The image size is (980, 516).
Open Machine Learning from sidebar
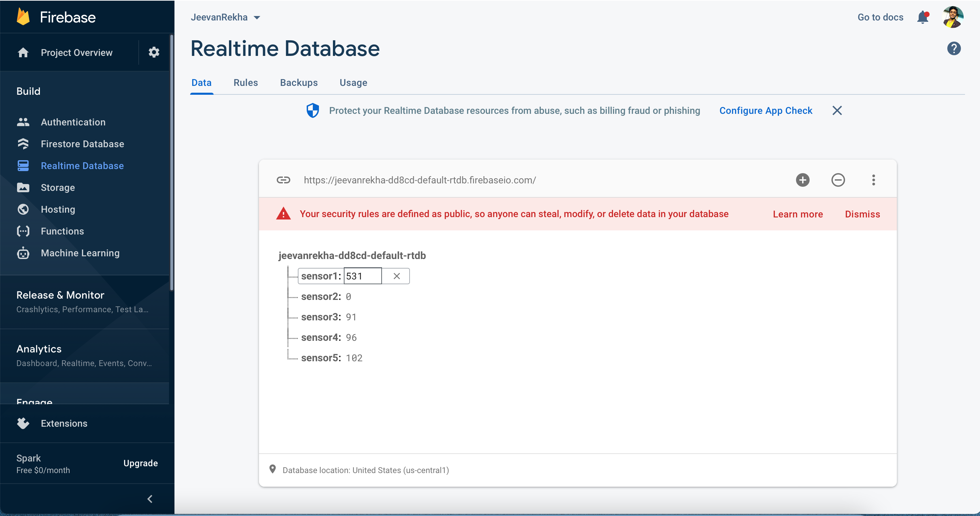(x=80, y=253)
